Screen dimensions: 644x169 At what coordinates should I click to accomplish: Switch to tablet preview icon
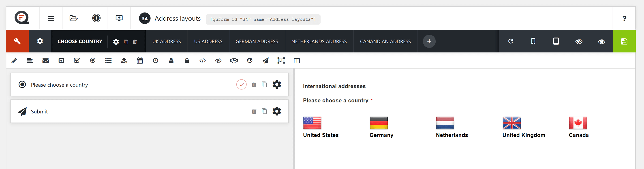click(556, 41)
